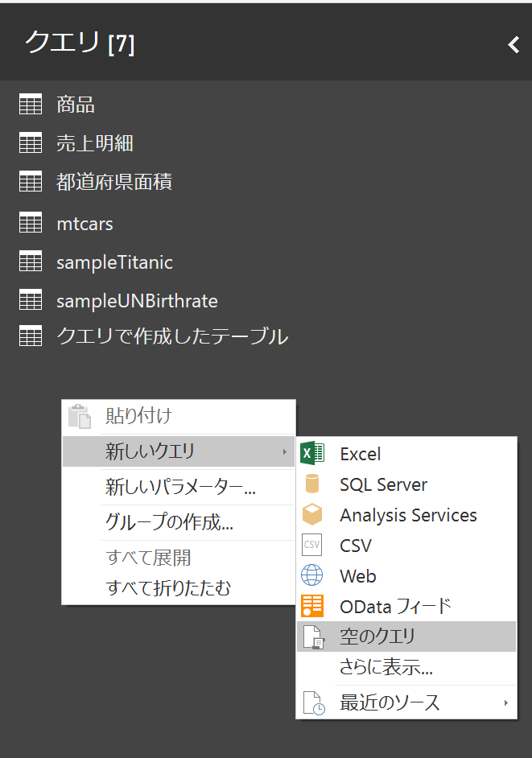
Task: Click さらに表示... to show more sources
Action: (x=386, y=667)
